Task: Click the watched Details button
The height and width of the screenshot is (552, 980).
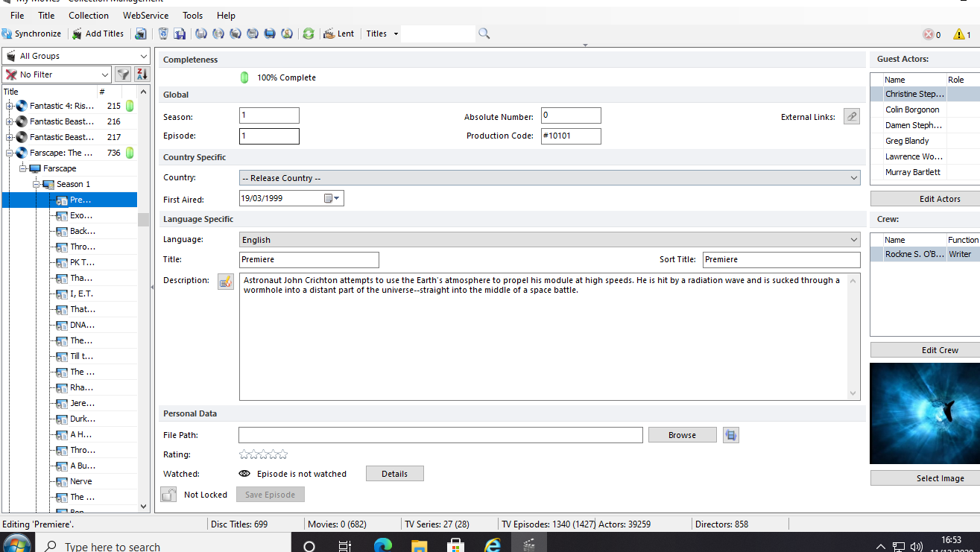Action: point(395,474)
